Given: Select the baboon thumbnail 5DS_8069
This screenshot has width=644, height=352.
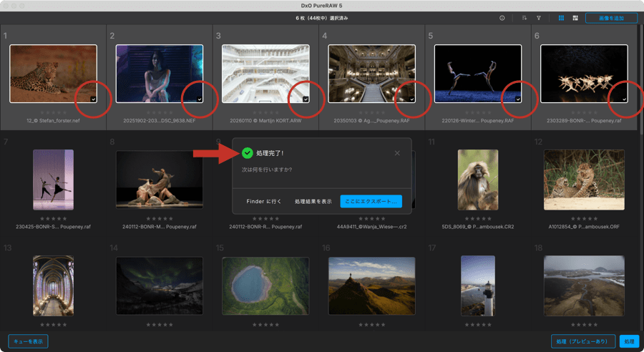Looking at the screenshot, I should (478, 180).
